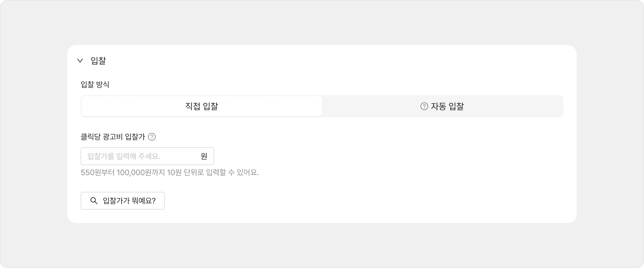Click help icon beside 자동 입찰
The width and height of the screenshot is (644, 268).
coord(424,106)
